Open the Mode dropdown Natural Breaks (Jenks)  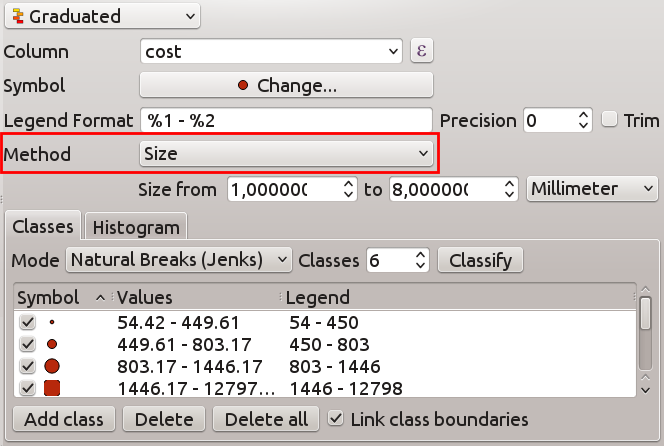click(x=179, y=260)
